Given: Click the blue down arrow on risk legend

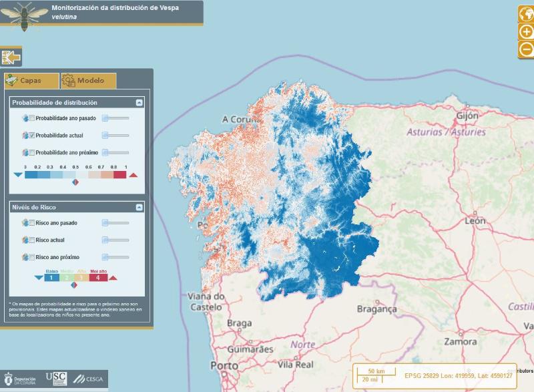Looking at the screenshot, I should 38,278.
